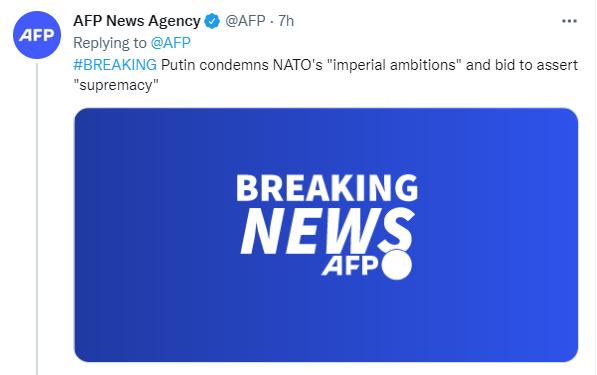Click the tweet text mentioning "imperial ambitions"
Screen dimensions: 597x375
[394, 65]
